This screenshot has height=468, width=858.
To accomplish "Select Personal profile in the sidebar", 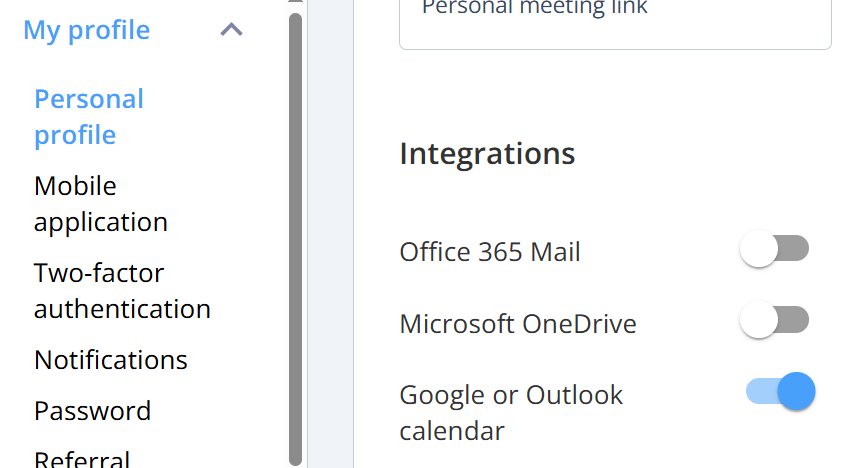I will [89, 117].
